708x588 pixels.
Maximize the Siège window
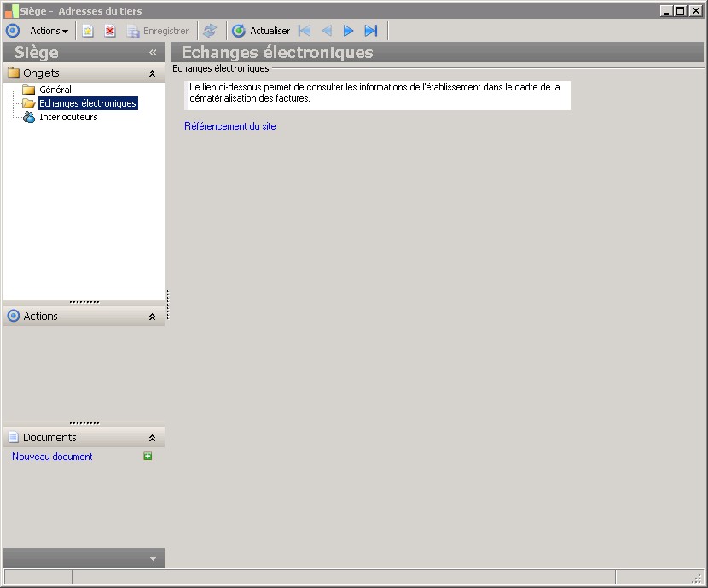681,10
